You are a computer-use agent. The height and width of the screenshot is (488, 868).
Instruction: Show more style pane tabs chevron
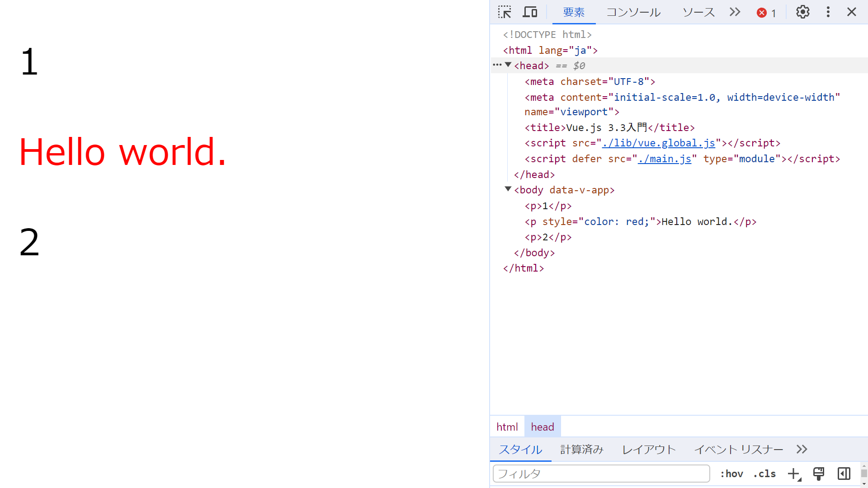802,449
